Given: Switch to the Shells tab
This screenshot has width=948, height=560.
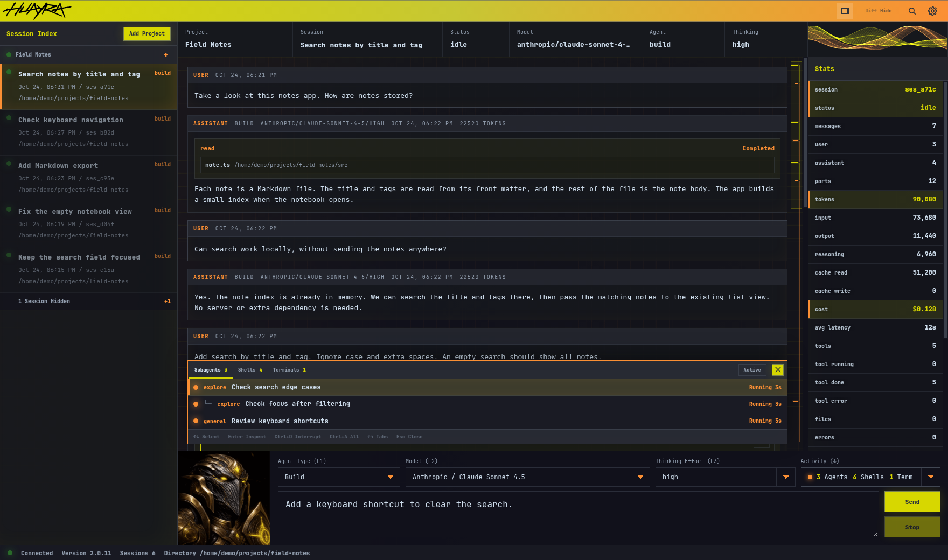Looking at the screenshot, I should pyautogui.click(x=250, y=370).
